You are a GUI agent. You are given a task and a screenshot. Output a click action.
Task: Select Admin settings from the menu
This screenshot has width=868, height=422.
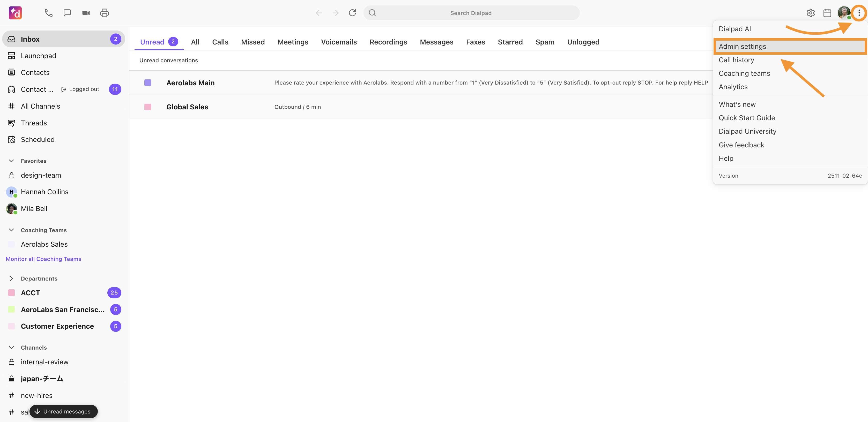(790, 47)
